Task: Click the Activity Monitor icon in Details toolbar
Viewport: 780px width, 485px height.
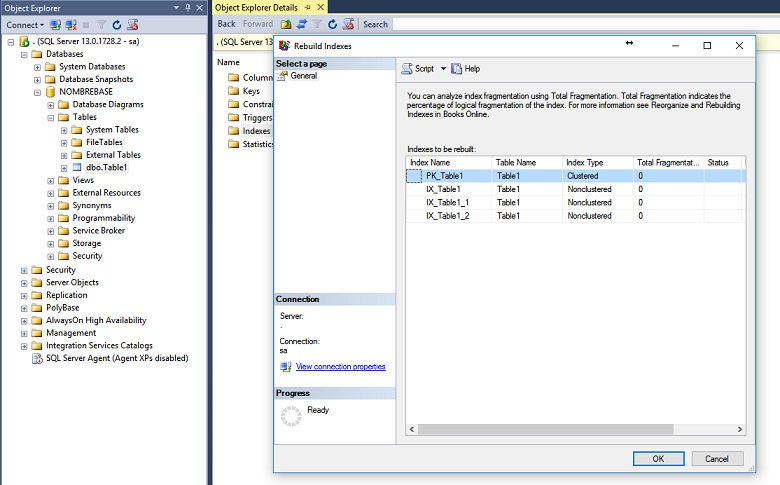Action: point(348,24)
